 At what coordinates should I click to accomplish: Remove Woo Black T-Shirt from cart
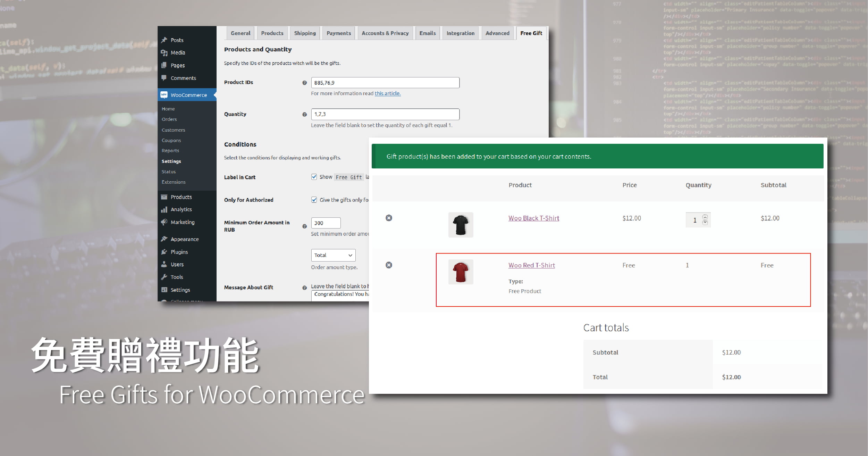pyautogui.click(x=389, y=218)
